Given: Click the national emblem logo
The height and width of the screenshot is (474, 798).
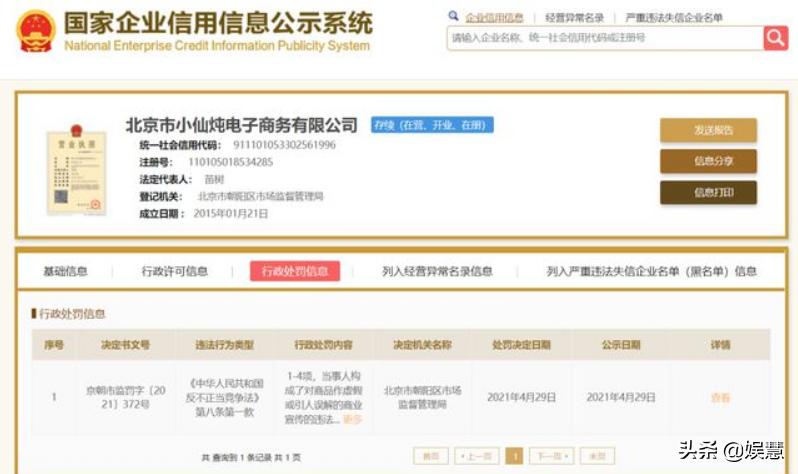Looking at the screenshot, I should [x=36, y=32].
